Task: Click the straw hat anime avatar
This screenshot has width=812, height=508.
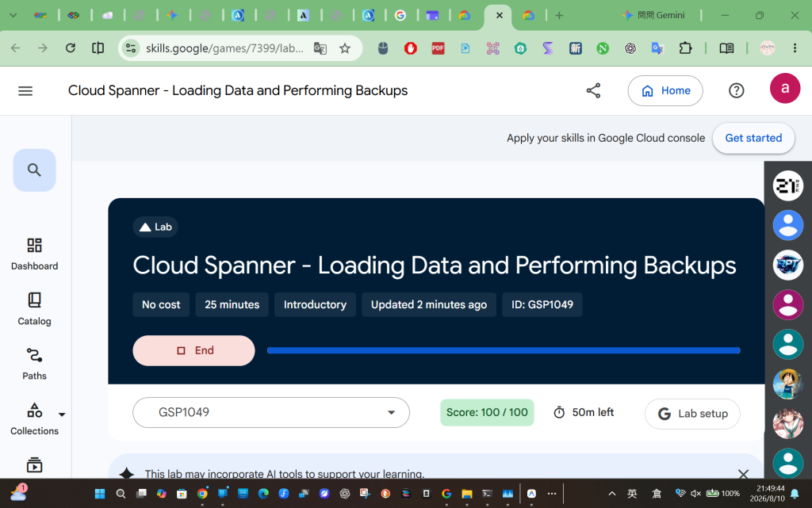Action: (787, 384)
